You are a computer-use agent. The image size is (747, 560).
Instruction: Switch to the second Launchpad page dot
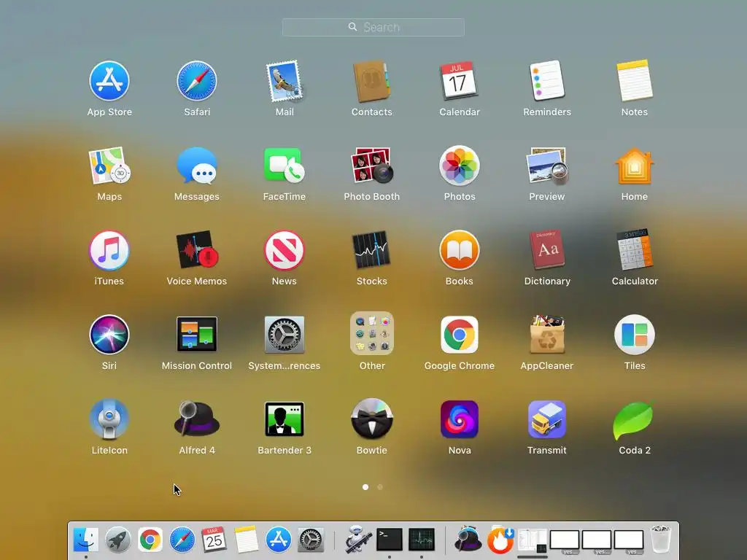pyautogui.click(x=379, y=487)
